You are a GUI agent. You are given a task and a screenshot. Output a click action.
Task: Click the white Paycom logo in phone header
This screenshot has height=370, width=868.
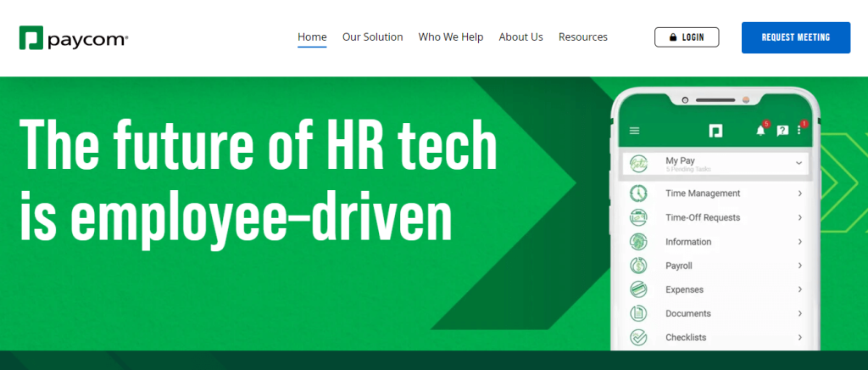715,131
